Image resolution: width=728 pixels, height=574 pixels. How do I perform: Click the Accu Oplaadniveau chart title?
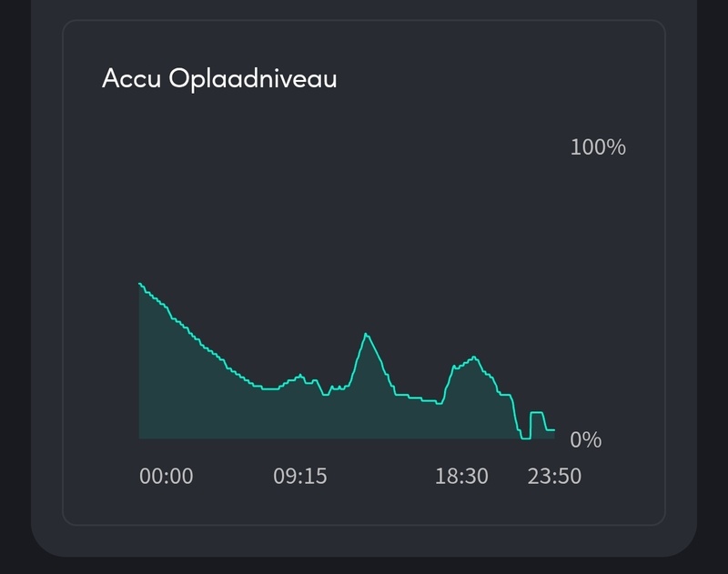[219, 78]
